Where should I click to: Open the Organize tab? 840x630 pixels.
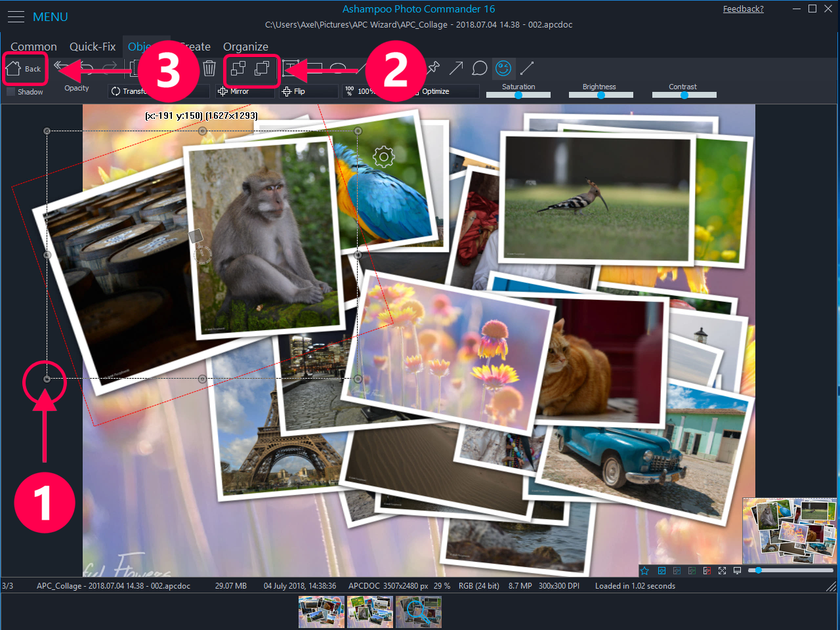point(245,47)
